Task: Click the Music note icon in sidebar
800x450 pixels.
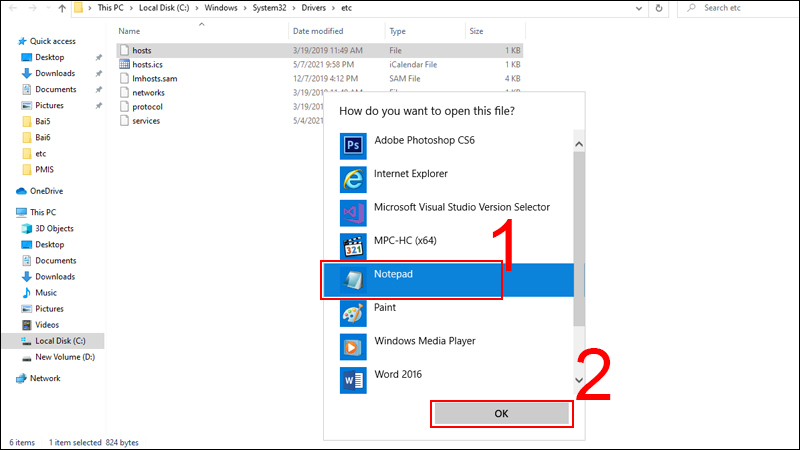Action: (x=27, y=293)
